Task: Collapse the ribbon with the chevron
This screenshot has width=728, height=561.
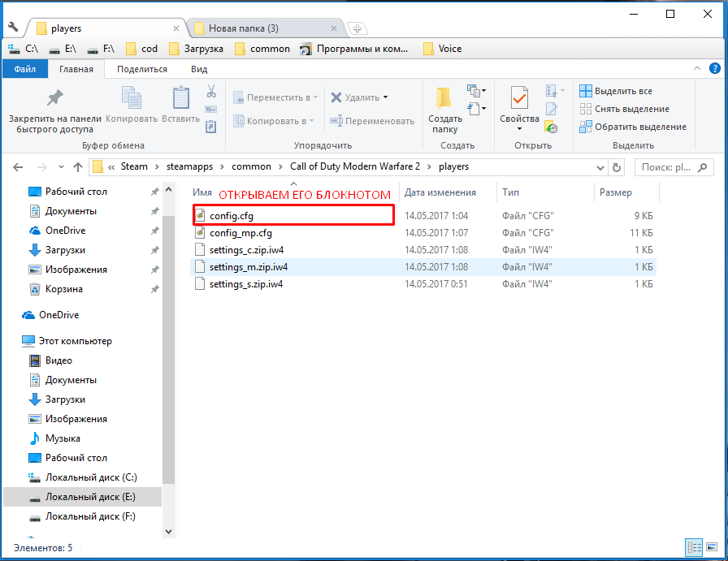Action: (x=697, y=69)
